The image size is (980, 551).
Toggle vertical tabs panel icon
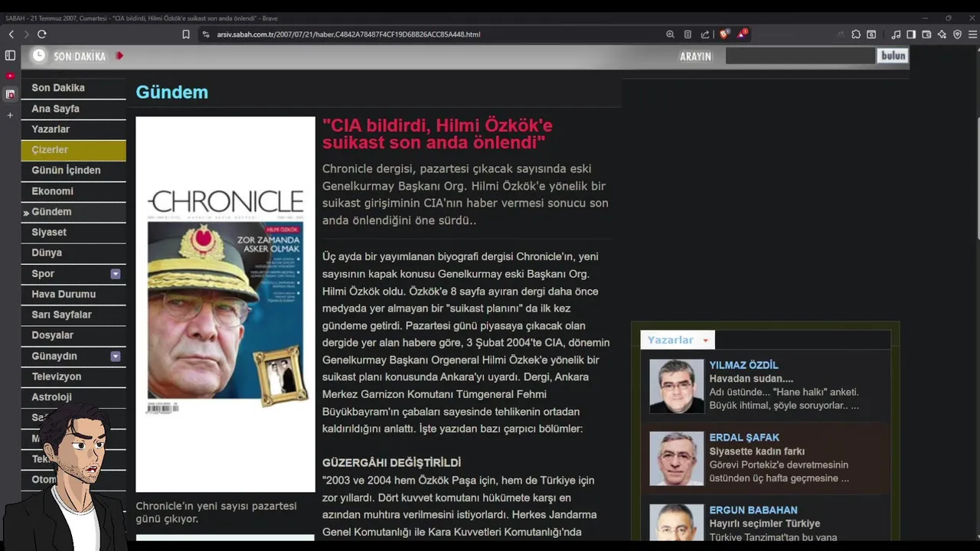(x=10, y=55)
